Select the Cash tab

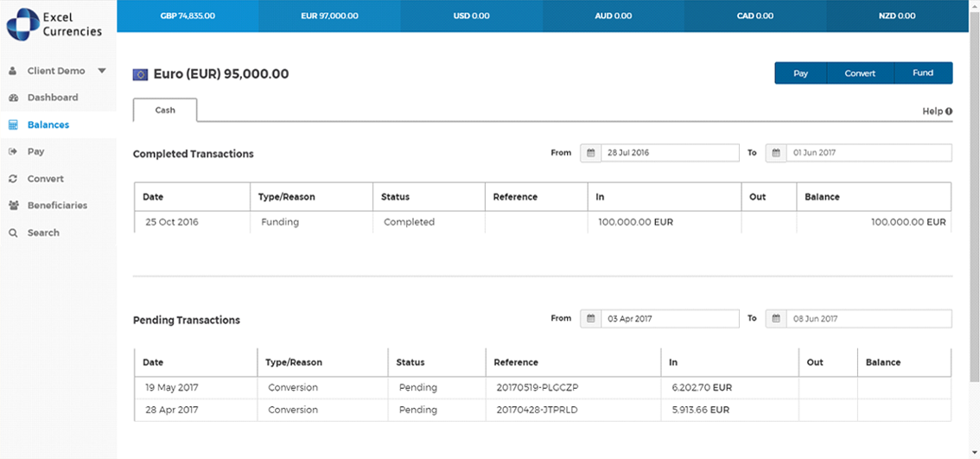[165, 111]
